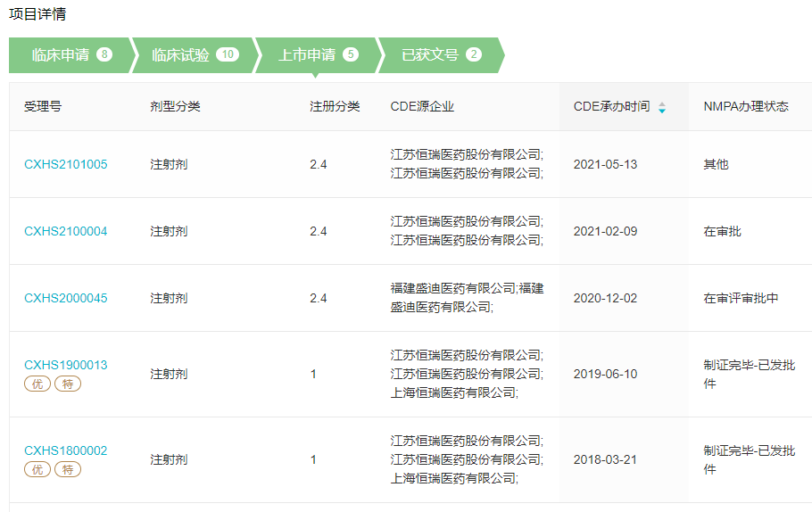The image size is (812, 512).
Task: Click the NMPA办理状态 column header
Action: [x=746, y=107]
